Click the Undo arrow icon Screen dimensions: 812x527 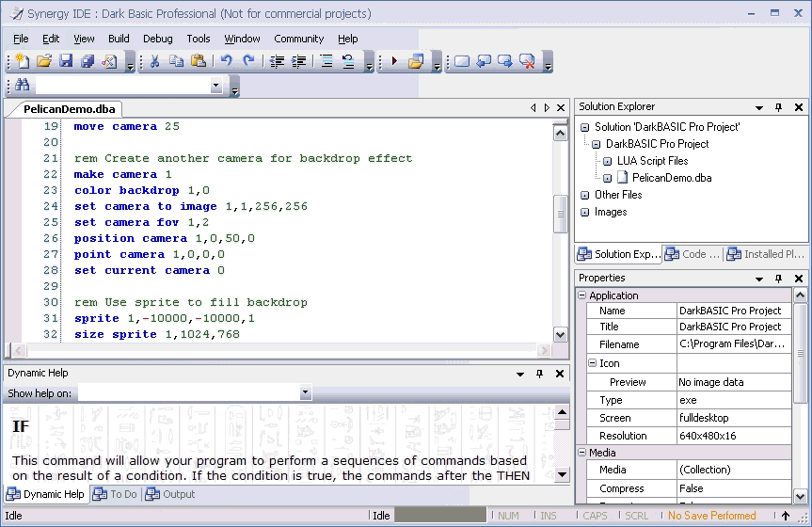(x=226, y=61)
